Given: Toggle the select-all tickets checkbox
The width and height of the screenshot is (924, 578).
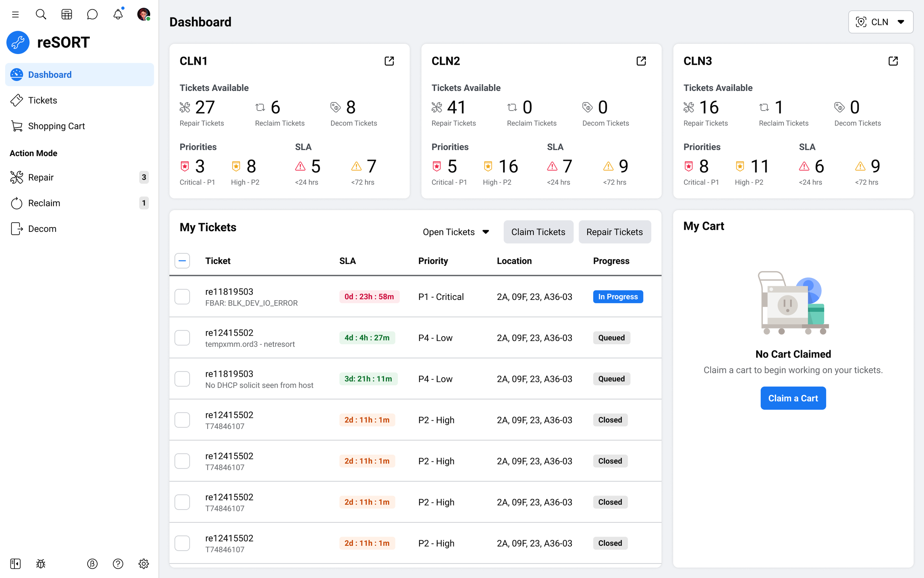Looking at the screenshot, I should pyautogui.click(x=182, y=261).
